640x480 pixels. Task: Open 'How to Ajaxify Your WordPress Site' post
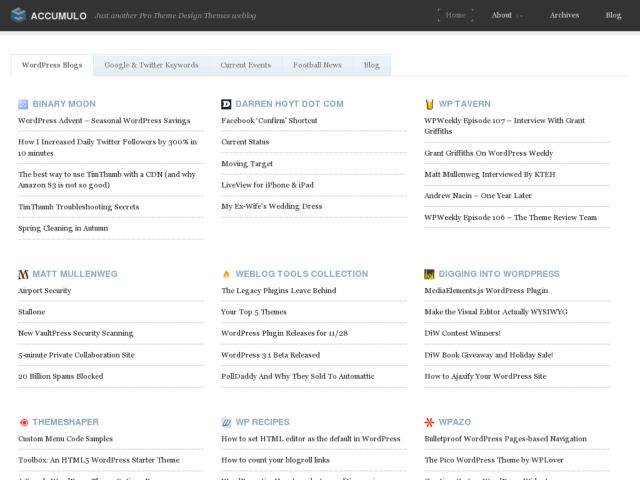coord(485,376)
